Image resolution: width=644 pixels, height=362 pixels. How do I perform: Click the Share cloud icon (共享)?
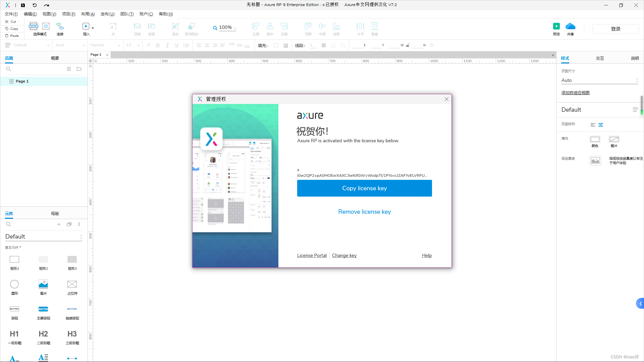click(x=571, y=26)
